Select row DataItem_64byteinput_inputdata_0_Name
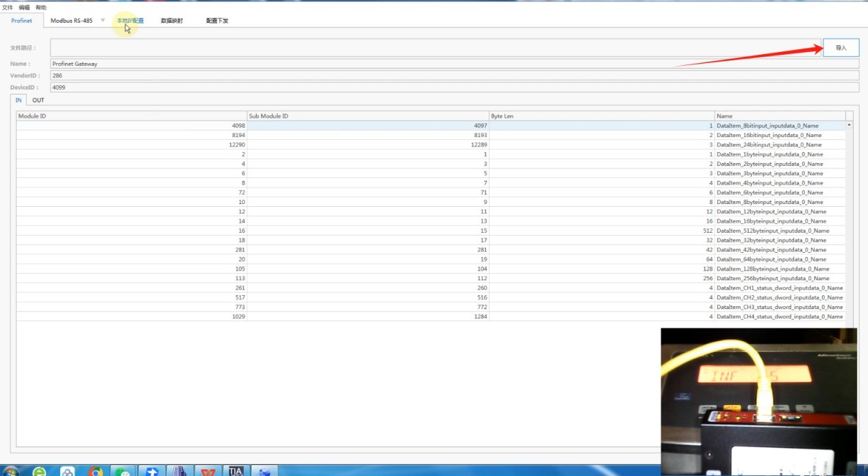This screenshot has height=476, width=868. [x=430, y=260]
